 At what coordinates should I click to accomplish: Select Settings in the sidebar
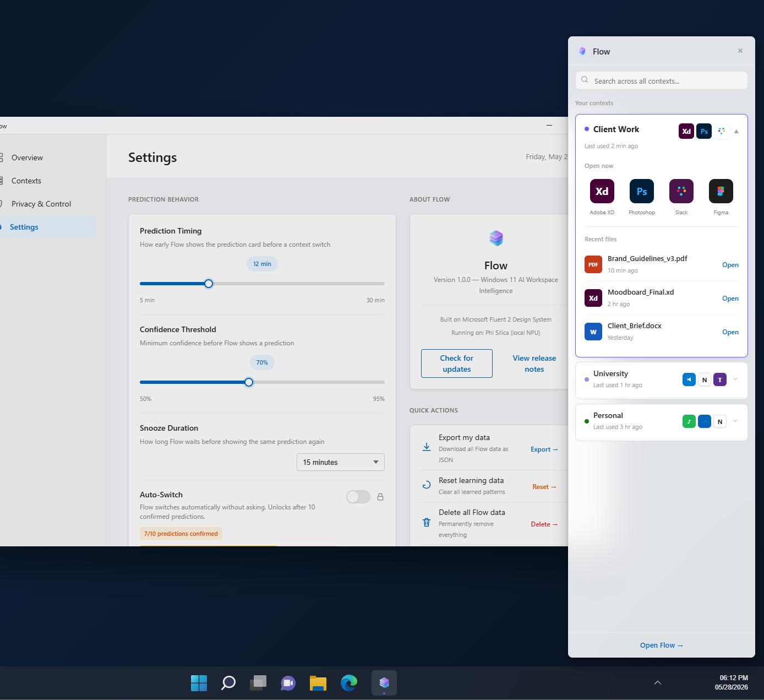click(x=47, y=227)
